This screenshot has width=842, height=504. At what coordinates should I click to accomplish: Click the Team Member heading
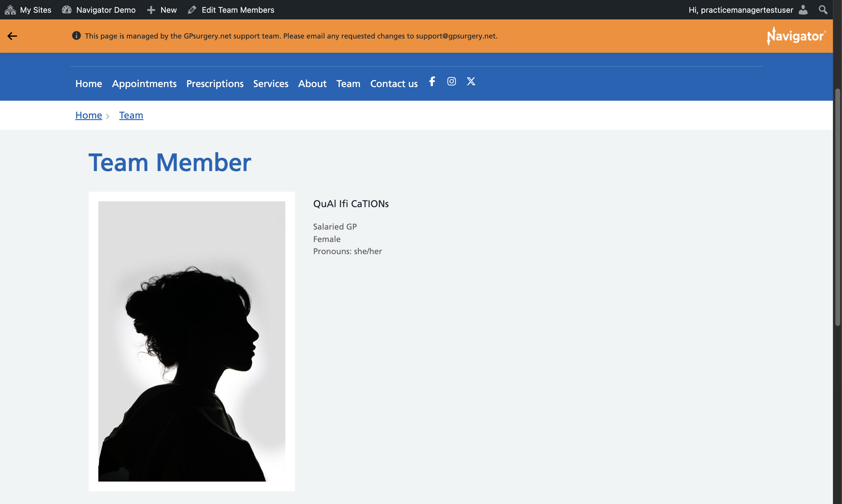pyautogui.click(x=170, y=162)
